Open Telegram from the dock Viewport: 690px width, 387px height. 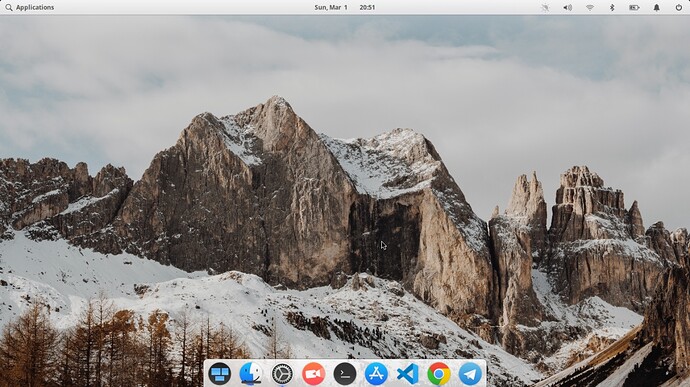[x=470, y=374]
